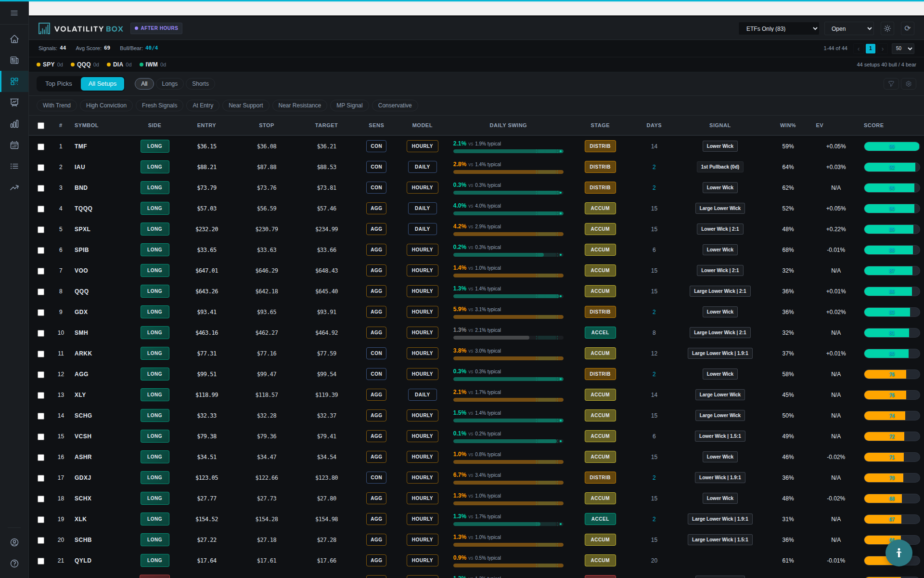The height and width of the screenshot is (578, 924).
Task: Open the user account sidebar icon
Action: 14,542
